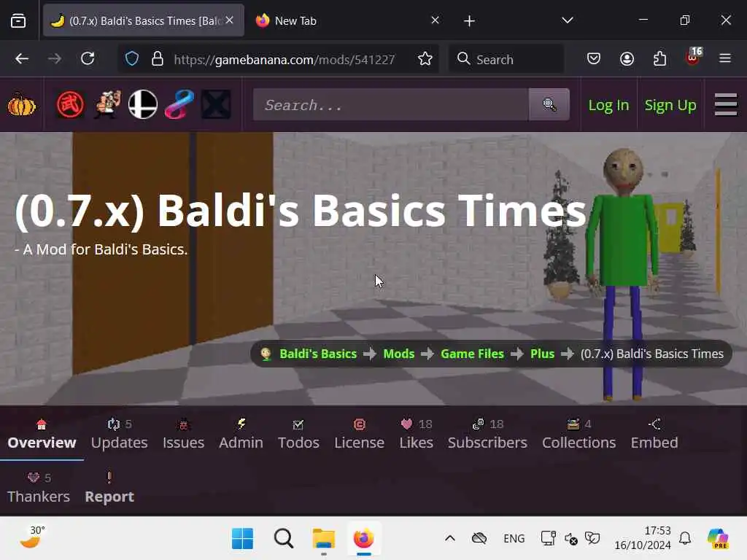
Task: Open Firefox View recent browsing button
Action: tap(18, 20)
